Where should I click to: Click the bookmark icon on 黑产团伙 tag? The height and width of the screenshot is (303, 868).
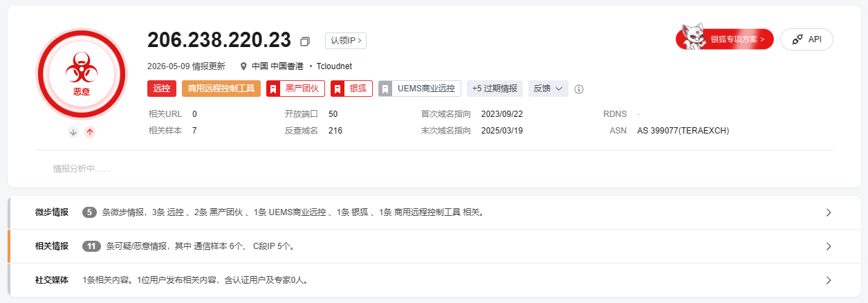coord(273,89)
